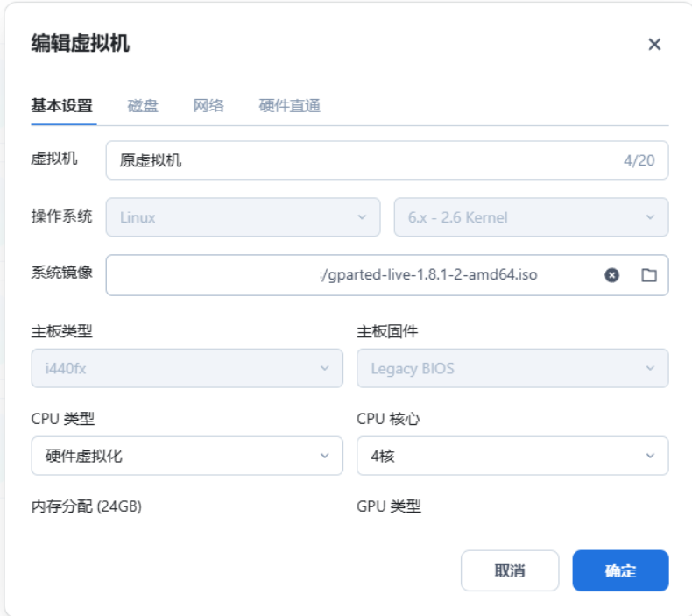Screen dimensions: 692x616
Task: Clear the system image ISO path
Action: click(612, 275)
